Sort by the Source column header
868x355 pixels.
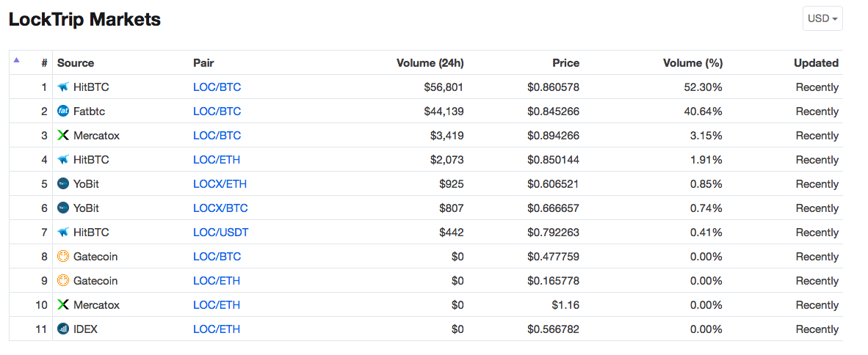76,63
